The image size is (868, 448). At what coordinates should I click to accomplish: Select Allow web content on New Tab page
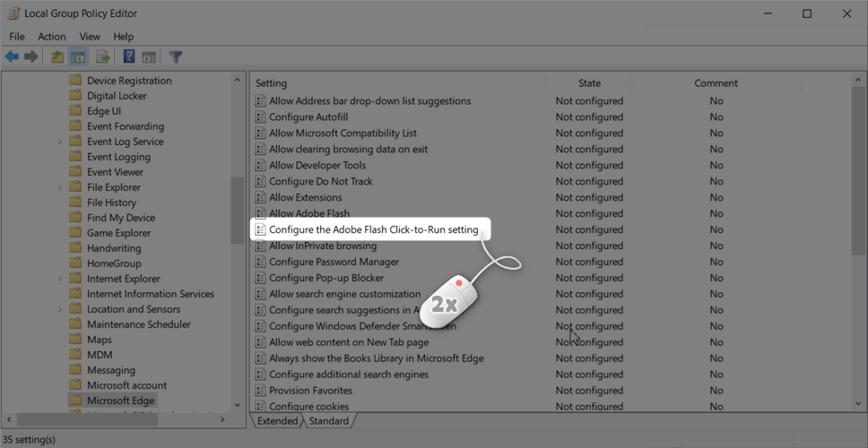(349, 342)
